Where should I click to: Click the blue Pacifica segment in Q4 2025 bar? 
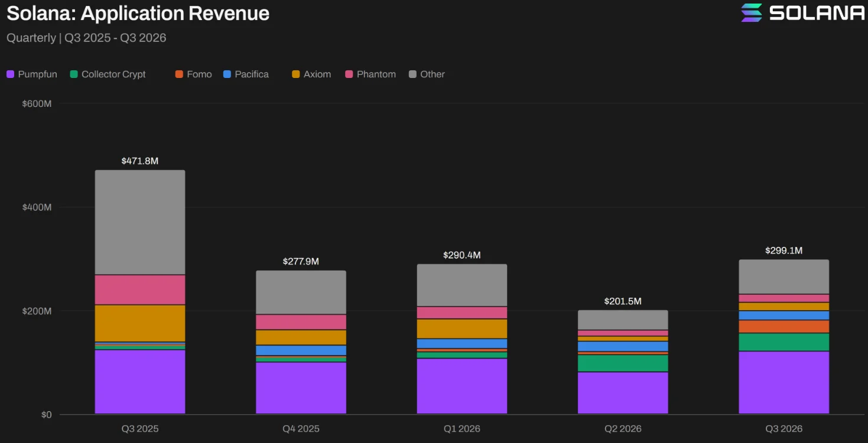[x=301, y=350]
